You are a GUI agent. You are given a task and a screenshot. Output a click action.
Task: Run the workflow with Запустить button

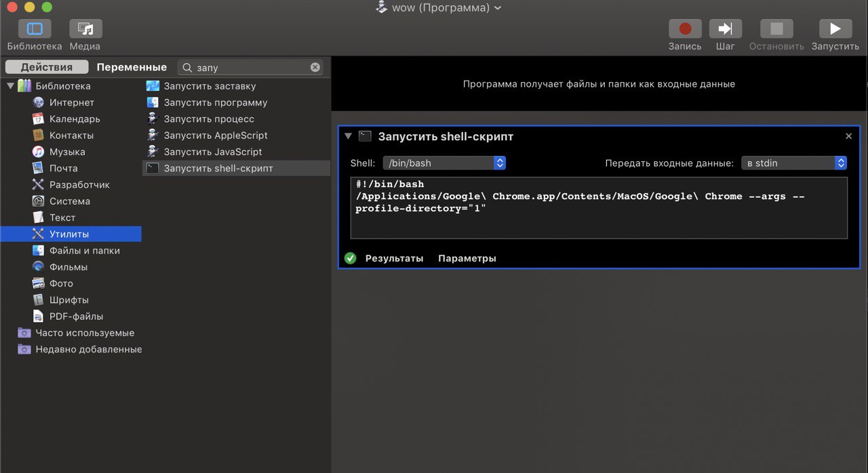(x=835, y=29)
